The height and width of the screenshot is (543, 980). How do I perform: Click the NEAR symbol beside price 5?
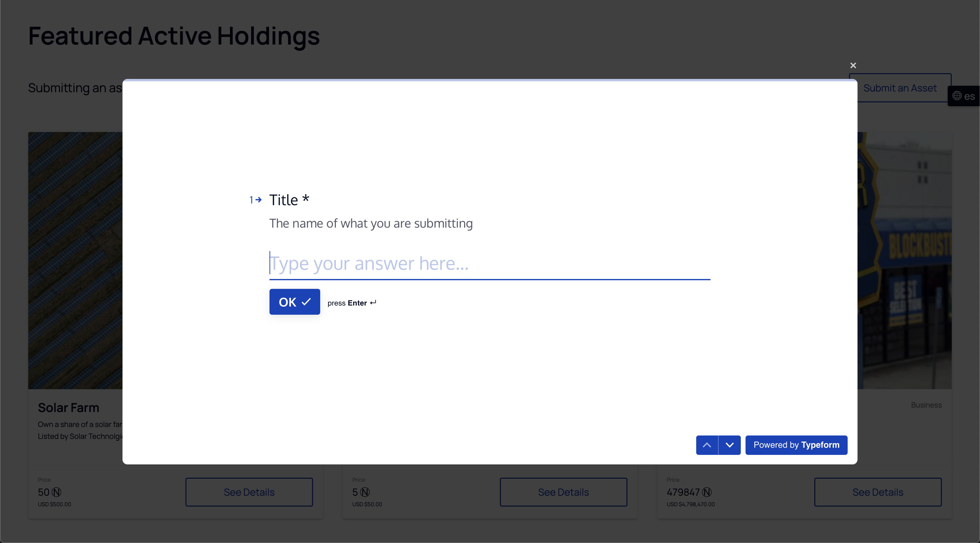365,492
